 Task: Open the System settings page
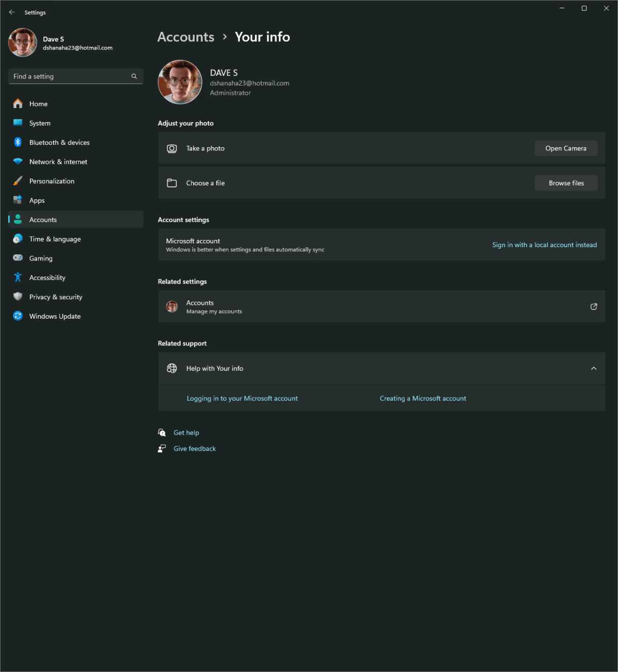pos(40,124)
